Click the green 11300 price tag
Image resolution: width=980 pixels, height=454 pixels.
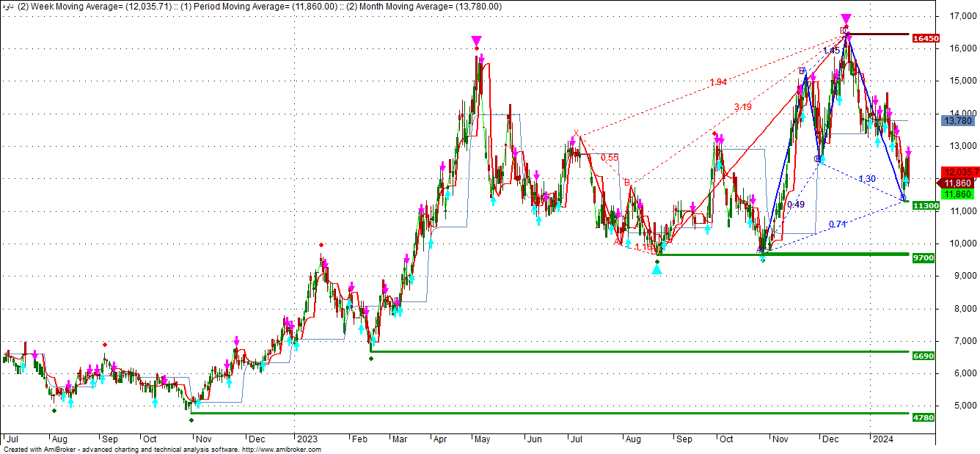pos(926,206)
